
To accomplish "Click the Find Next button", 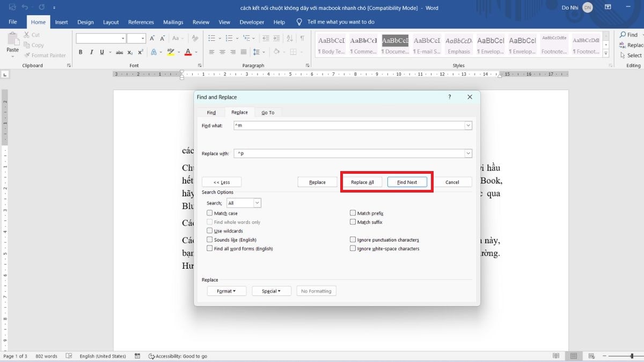I will point(407,182).
